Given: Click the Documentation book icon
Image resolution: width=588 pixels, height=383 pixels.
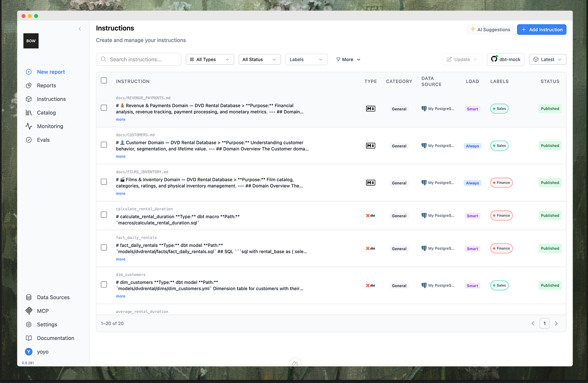Looking at the screenshot, I should pyautogui.click(x=29, y=338).
